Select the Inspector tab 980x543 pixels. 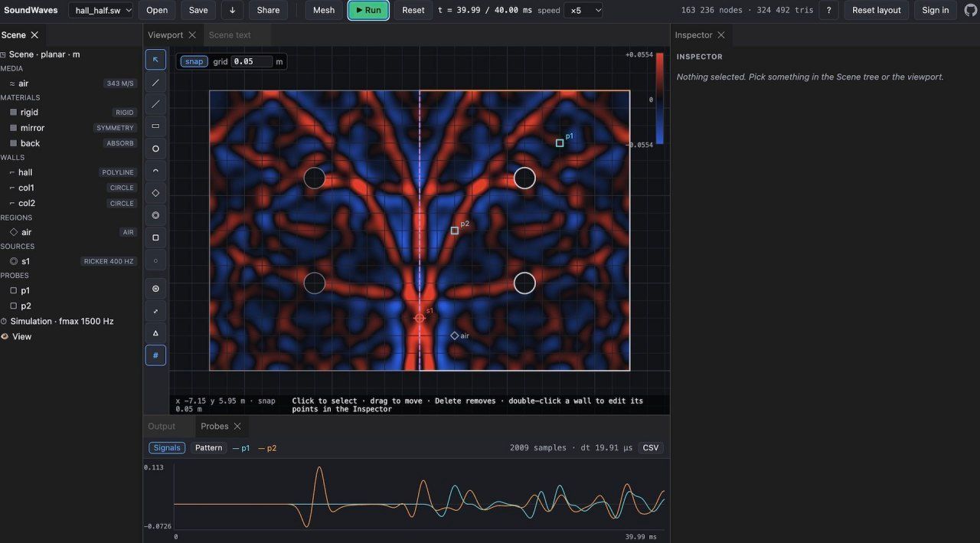(x=694, y=35)
